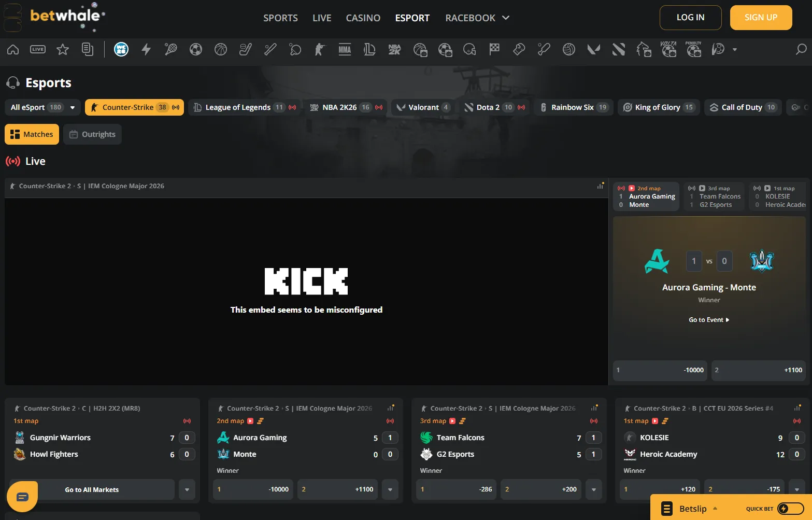Viewport: 812px width, 520px height.
Task: Select the Basketball icon
Action: tap(221, 49)
